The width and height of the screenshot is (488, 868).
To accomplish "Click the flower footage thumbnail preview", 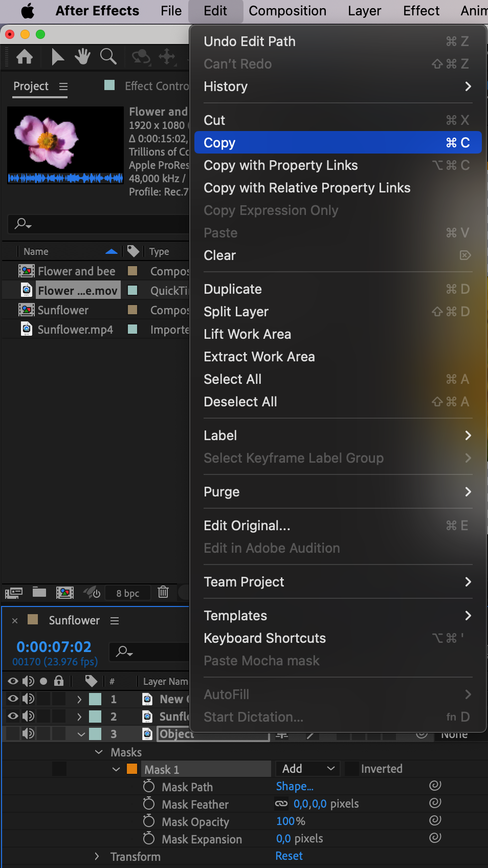I will pyautogui.click(x=65, y=145).
